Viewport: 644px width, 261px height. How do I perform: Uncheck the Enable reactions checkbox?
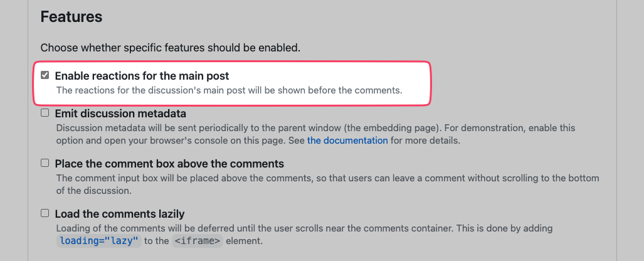tap(45, 75)
